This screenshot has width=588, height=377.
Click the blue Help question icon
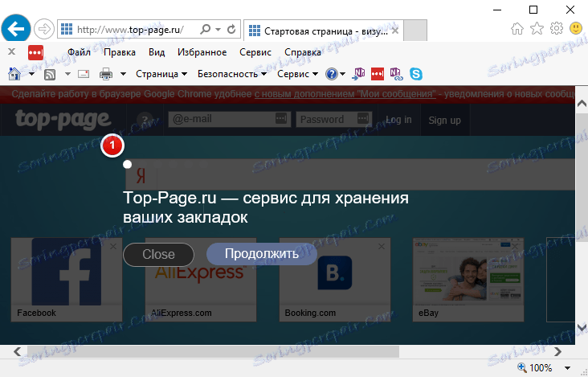[x=332, y=74]
